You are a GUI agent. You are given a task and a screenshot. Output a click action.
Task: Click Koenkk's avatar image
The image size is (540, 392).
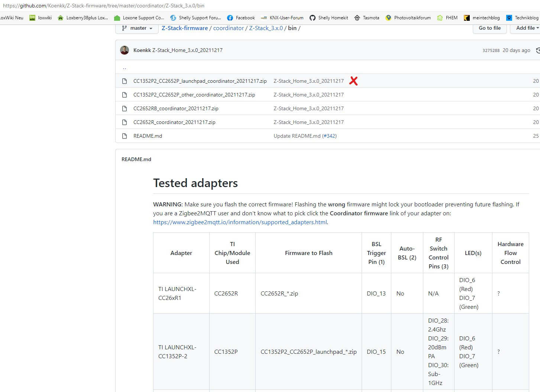pyautogui.click(x=125, y=50)
